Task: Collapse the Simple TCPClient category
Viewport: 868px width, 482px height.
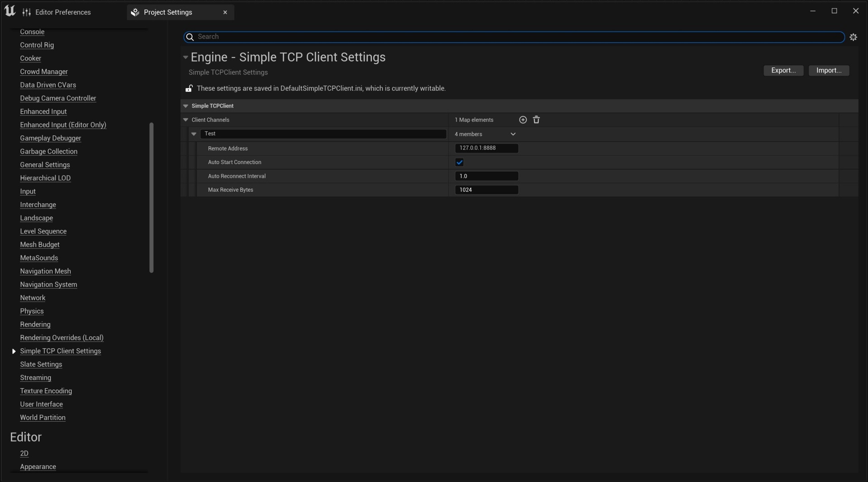Action: (186, 106)
